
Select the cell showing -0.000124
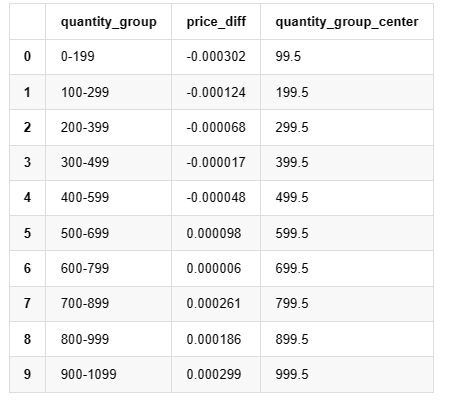tap(216, 92)
